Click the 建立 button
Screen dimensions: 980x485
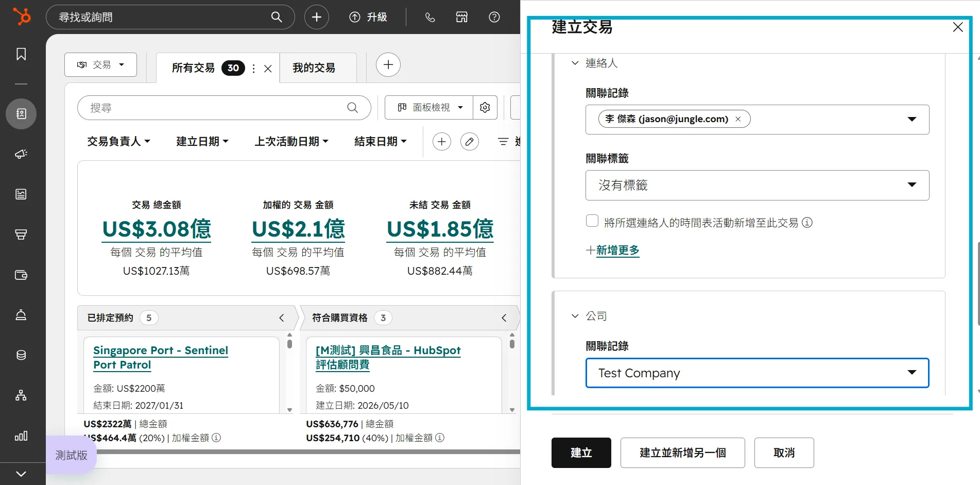pos(581,453)
